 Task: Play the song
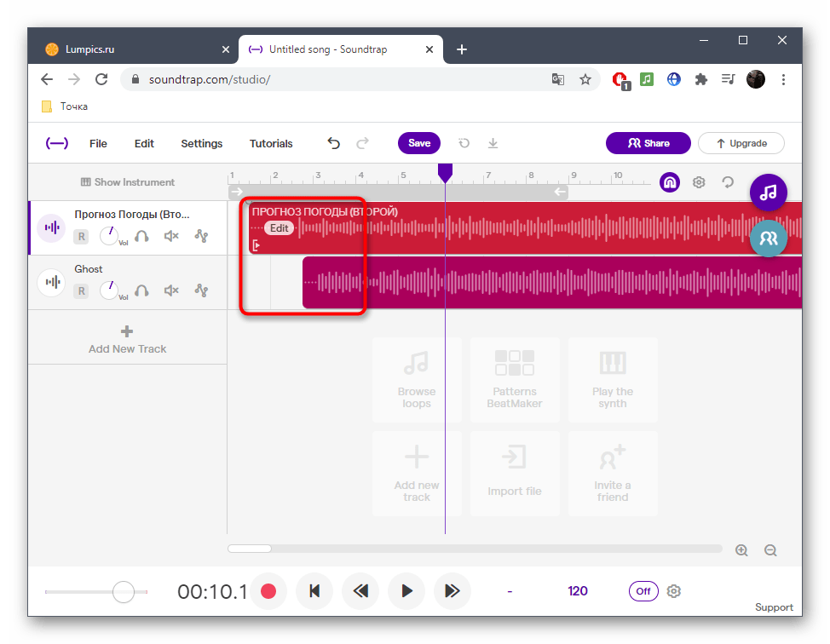click(x=406, y=591)
